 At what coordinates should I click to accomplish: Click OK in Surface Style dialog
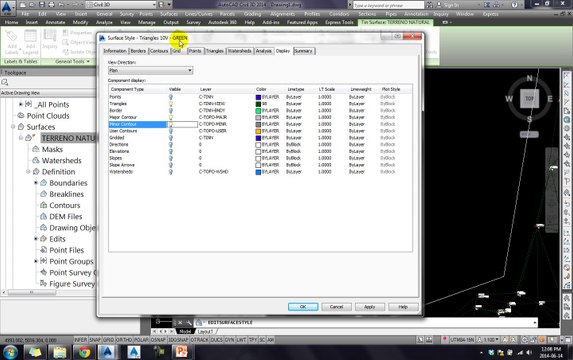[303, 307]
